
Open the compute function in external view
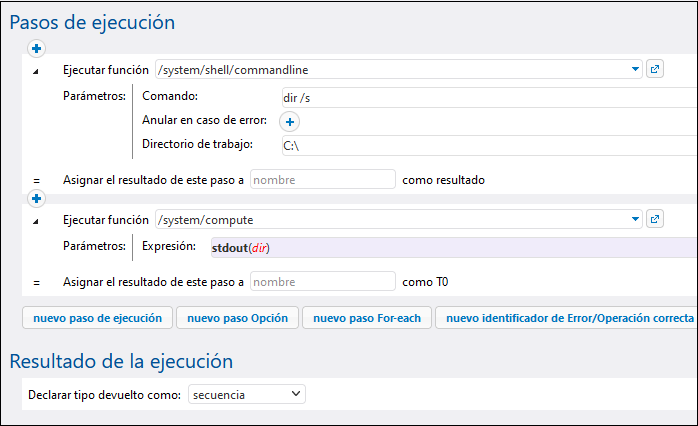pos(655,219)
